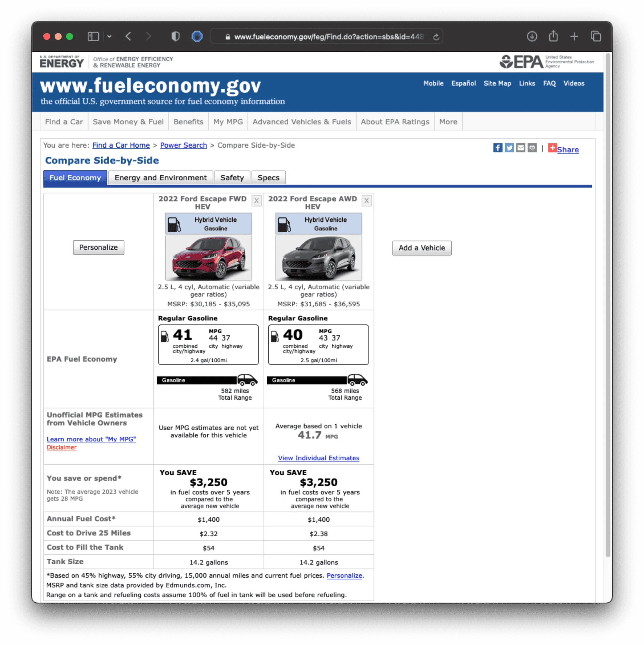The width and height of the screenshot is (644, 645).
Task: Click the Personalize button
Action: click(98, 248)
